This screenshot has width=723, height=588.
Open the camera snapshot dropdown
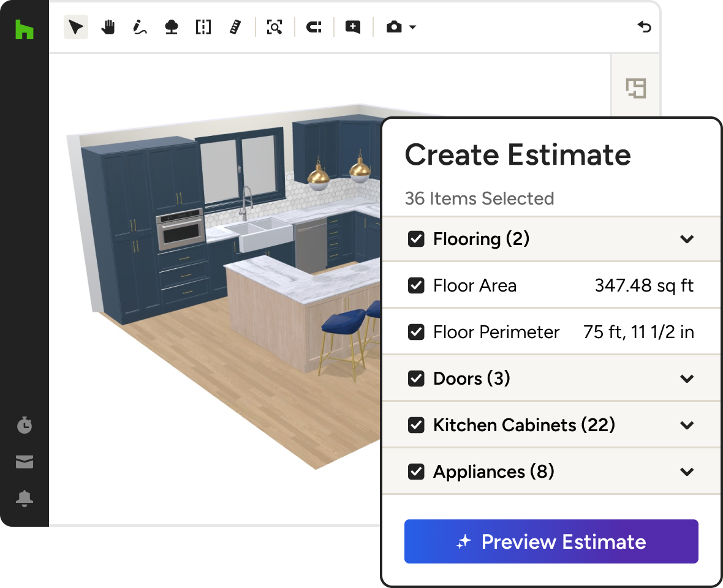(411, 27)
